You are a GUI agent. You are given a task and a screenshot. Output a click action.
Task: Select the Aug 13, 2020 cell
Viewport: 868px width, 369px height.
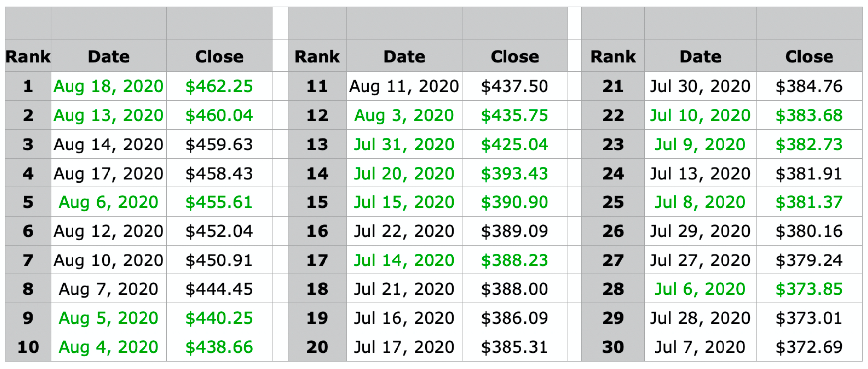click(x=108, y=115)
